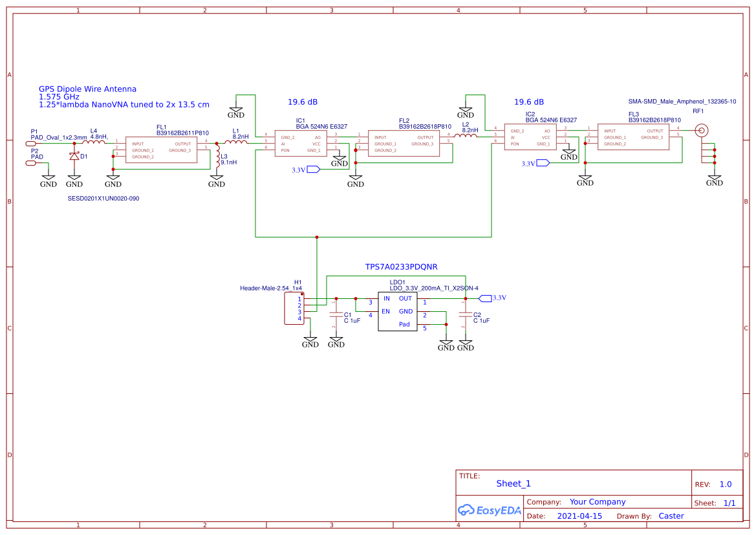Click the TPS7A0233PDQNR label text

(401, 267)
